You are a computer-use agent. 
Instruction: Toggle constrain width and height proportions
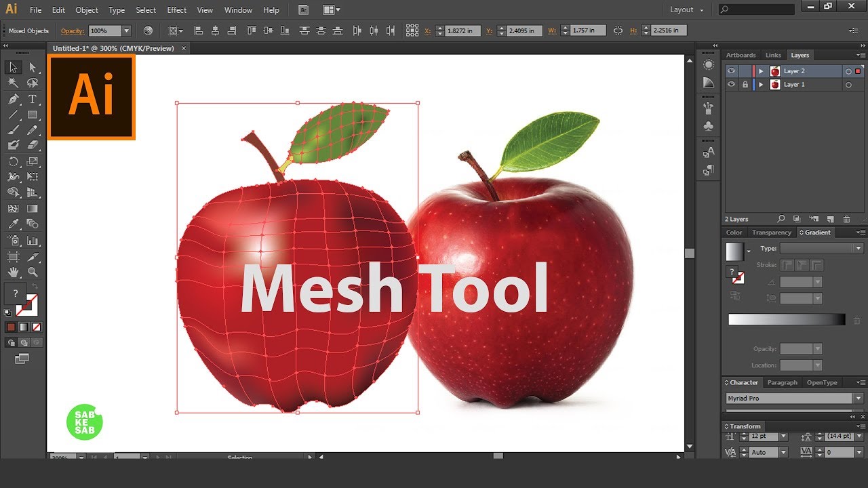pos(618,30)
